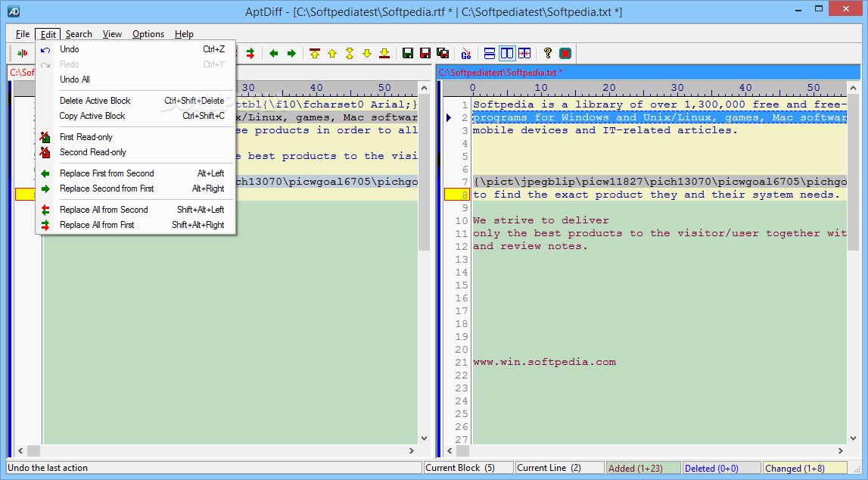Click the right-pane vertical scrollbar thumb
868x480 pixels.
click(853, 172)
